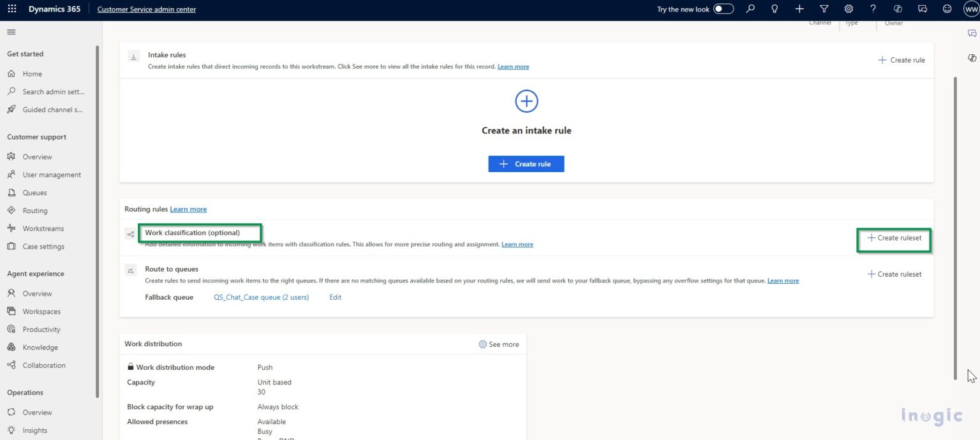Open the settings gear in top bar
This screenshot has height=440, width=980.
pos(849,9)
